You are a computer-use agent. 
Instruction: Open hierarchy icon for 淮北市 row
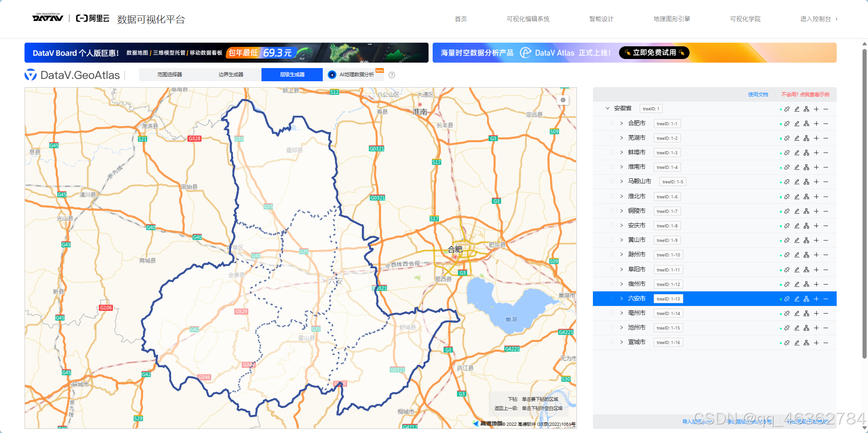pos(806,197)
